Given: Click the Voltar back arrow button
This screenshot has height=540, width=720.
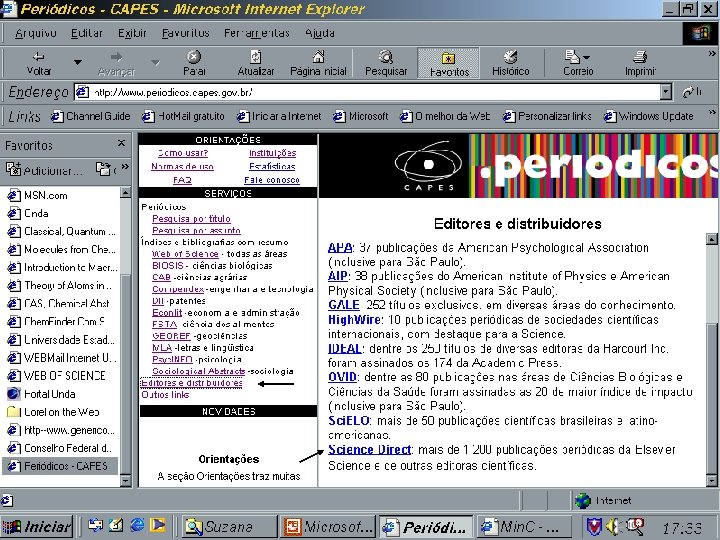Looking at the screenshot, I should (x=39, y=62).
